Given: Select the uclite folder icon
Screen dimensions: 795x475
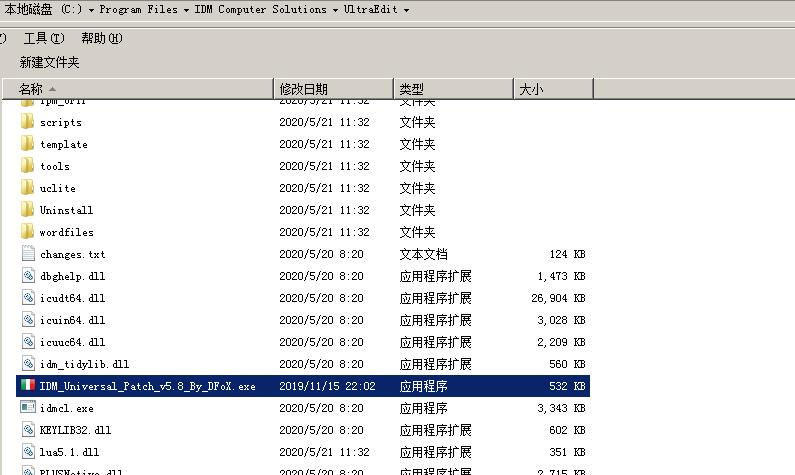Looking at the screenshot, I should pyautogui.click(x=27, y=188).
